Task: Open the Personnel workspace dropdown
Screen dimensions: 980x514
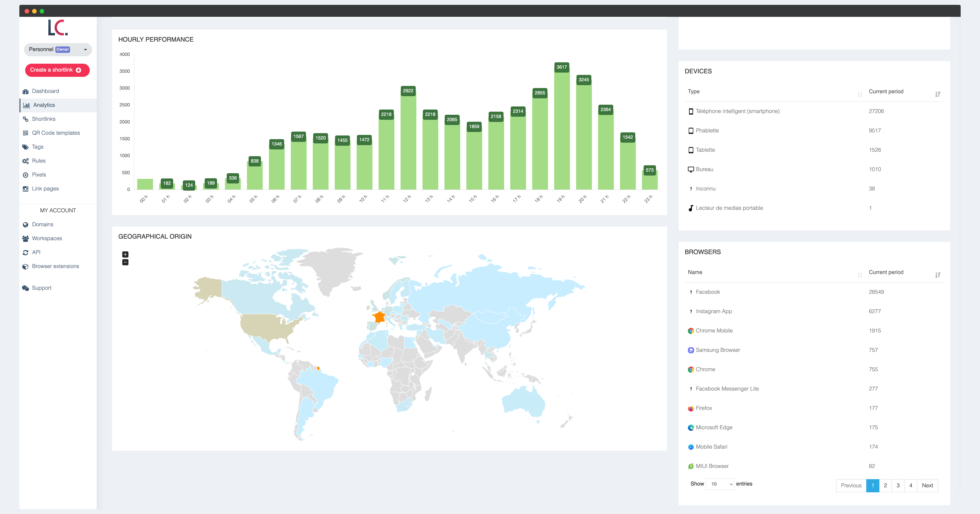Action: pos(58,50)
